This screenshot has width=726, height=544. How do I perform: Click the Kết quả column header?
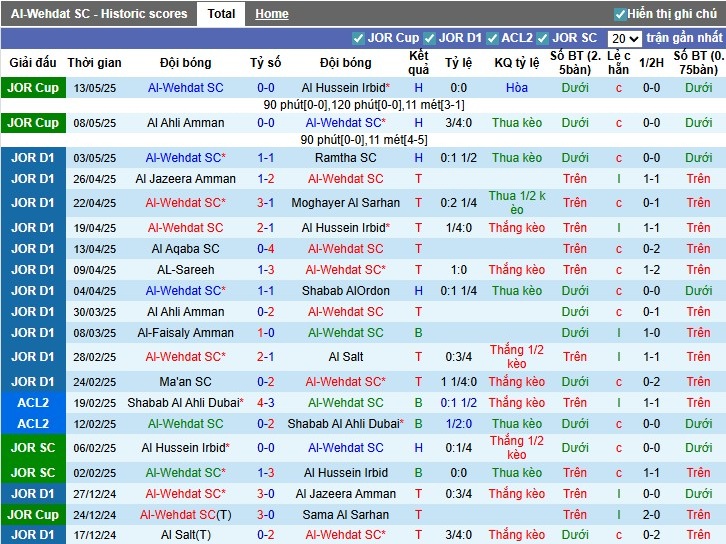(x=419, y=63)
